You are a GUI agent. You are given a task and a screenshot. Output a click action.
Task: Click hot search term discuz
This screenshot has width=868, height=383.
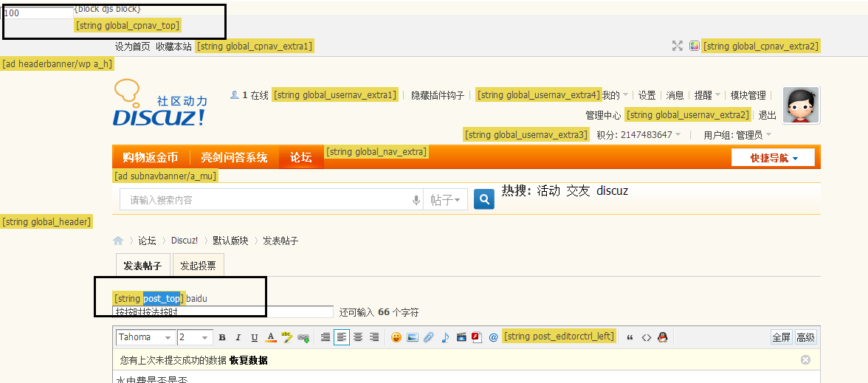pos(613,190)
